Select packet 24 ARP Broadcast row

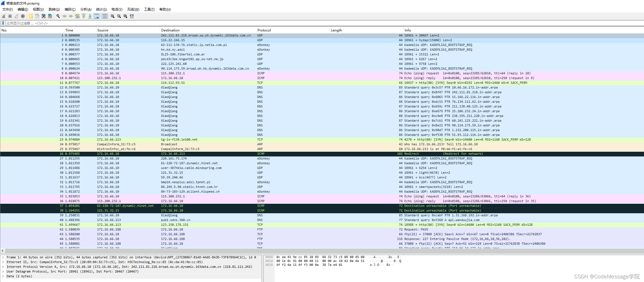(322, 144)
